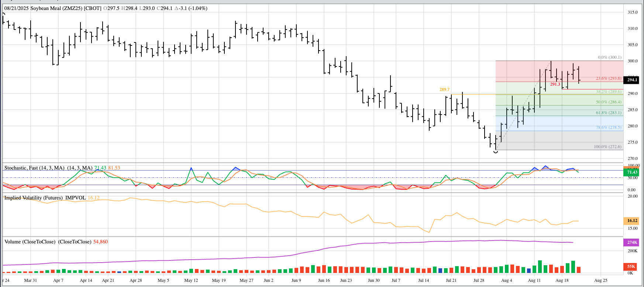Click the orange 16.12 implied volatility badge

pyautogui.click(x=632, y=221)
